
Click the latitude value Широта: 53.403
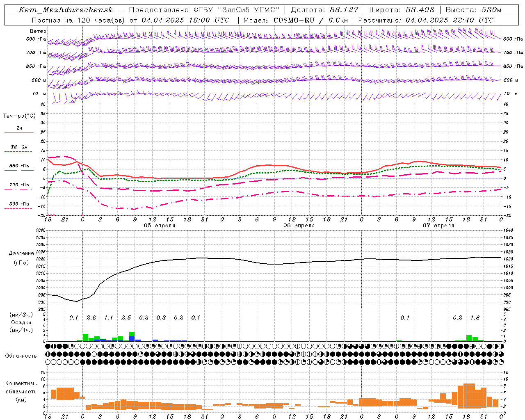402,10
